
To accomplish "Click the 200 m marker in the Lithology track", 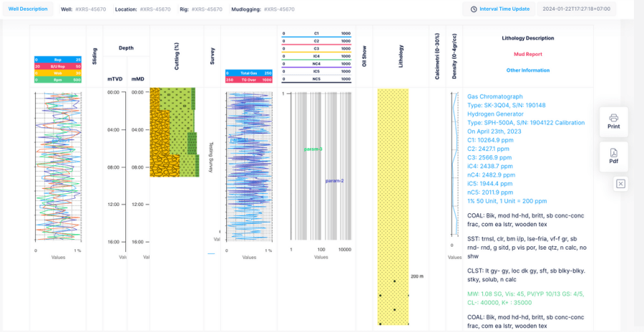I will click(x=417, y=276).
